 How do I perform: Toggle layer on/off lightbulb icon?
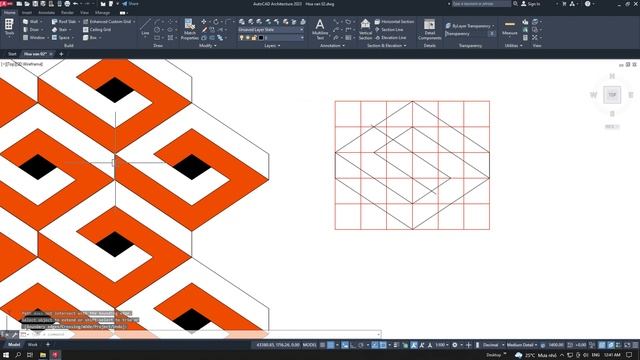242,38
